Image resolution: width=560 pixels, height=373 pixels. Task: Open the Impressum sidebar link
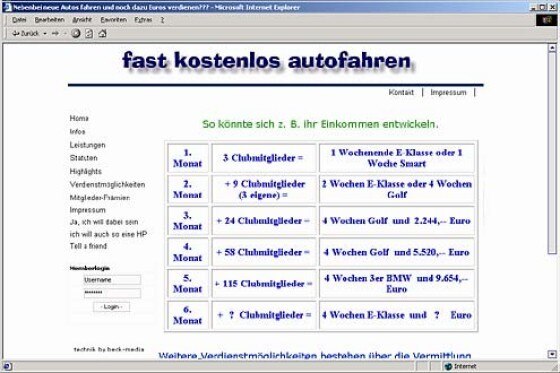tap(88, 210)
